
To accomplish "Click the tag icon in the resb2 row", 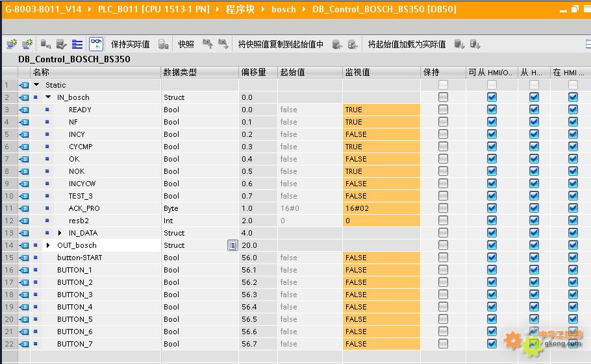I will pyautogui.click(x=24, y=221).
